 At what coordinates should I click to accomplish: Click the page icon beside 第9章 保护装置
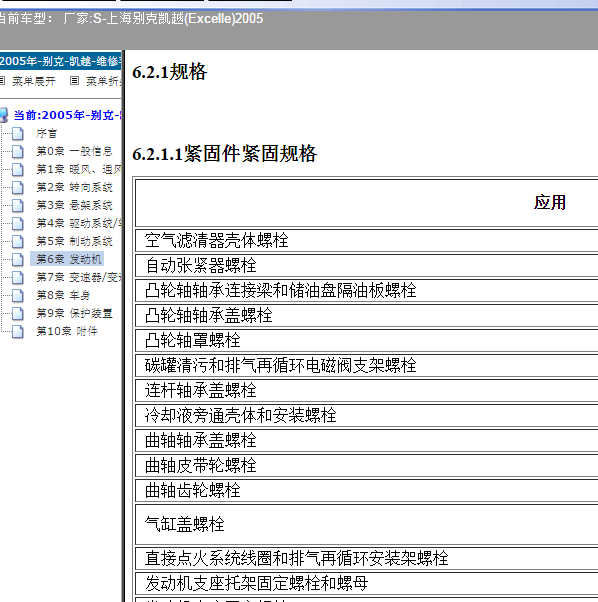tap(18, 314)
